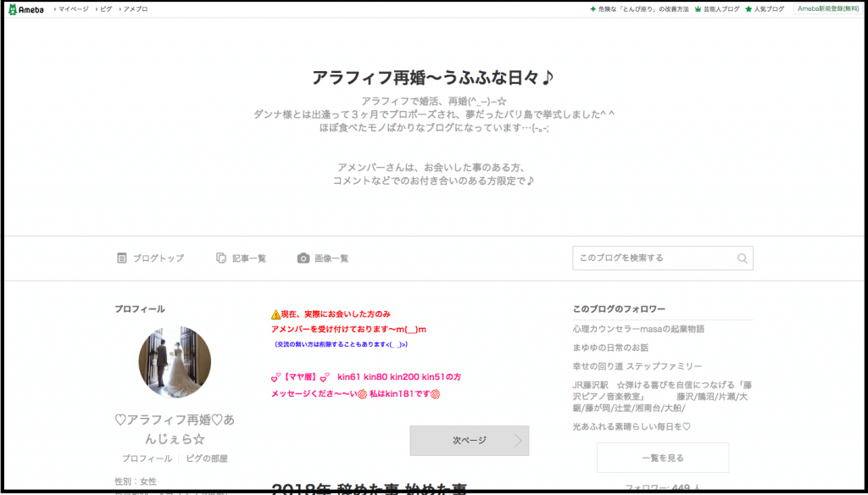The image size is (868, 495).
Task: Click the 記事一覧 stacked pages icon
Action: (221, 259)
